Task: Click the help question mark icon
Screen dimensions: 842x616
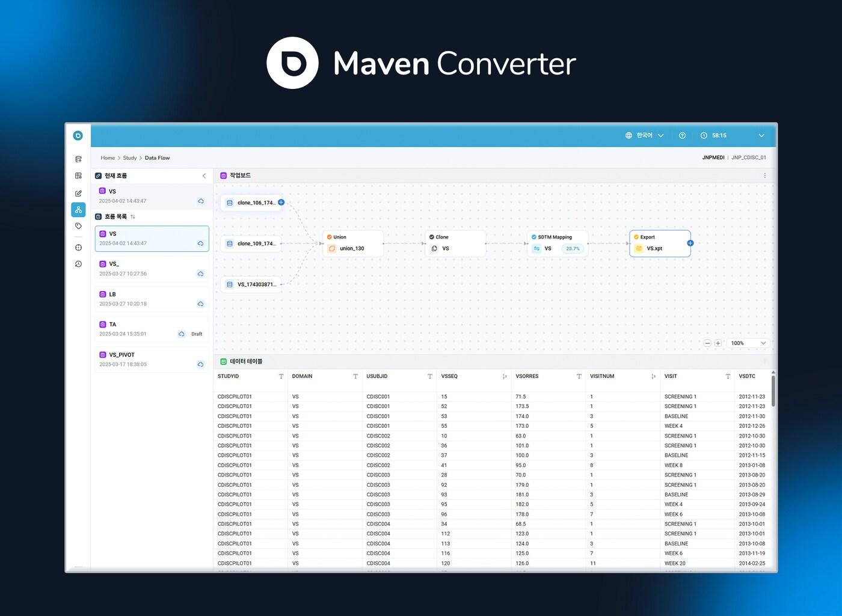Action: [x=682, y=136]
